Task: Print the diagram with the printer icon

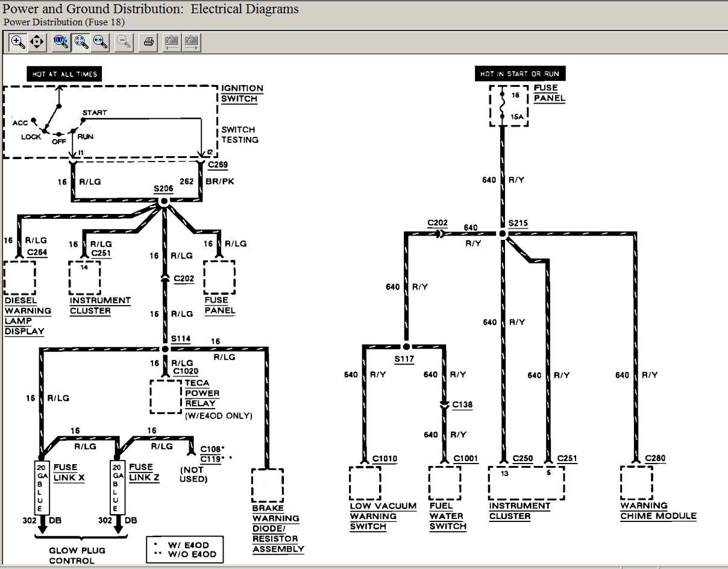Action: [148, 42]
